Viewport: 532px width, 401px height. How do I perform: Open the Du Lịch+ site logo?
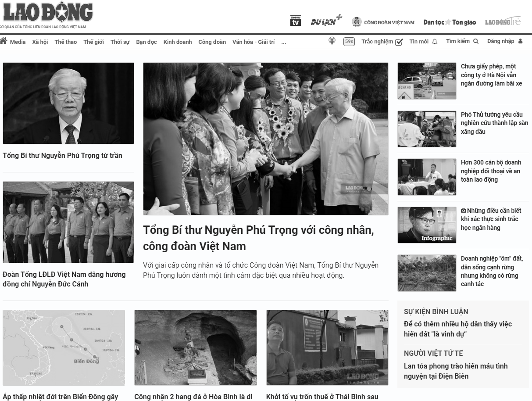click(x=326, y=21)
